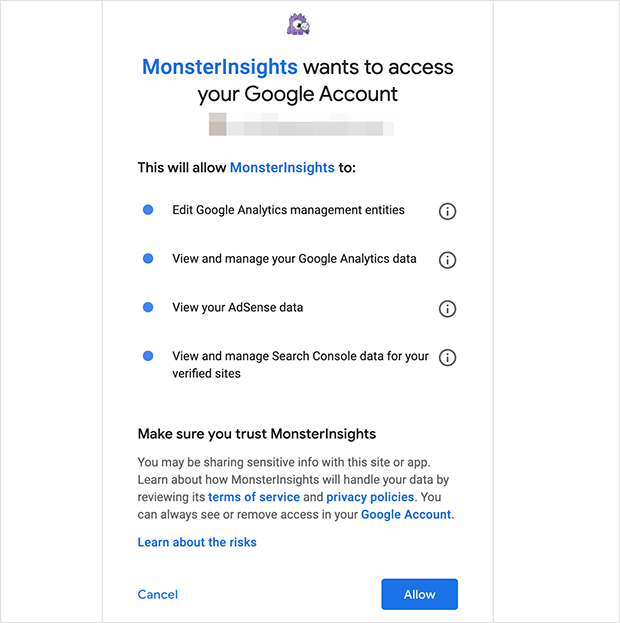Click blue bullet beside Edit Google Analytics entities

148,210
